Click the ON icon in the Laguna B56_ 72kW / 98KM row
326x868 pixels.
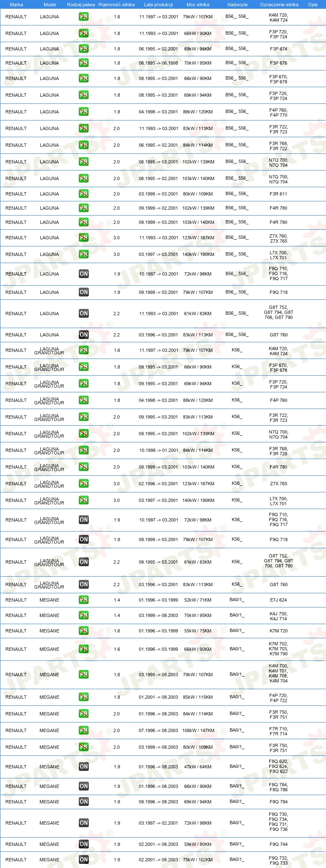click(84, 274)
